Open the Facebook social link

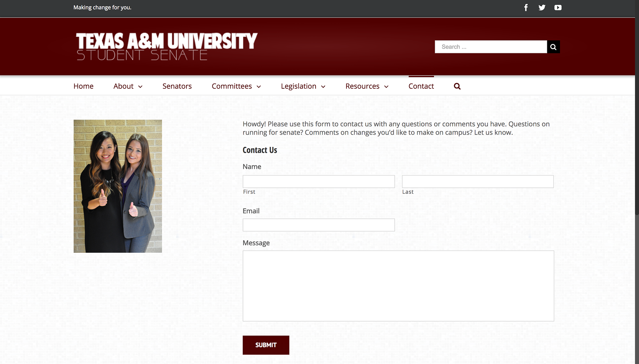coord(526,7)
